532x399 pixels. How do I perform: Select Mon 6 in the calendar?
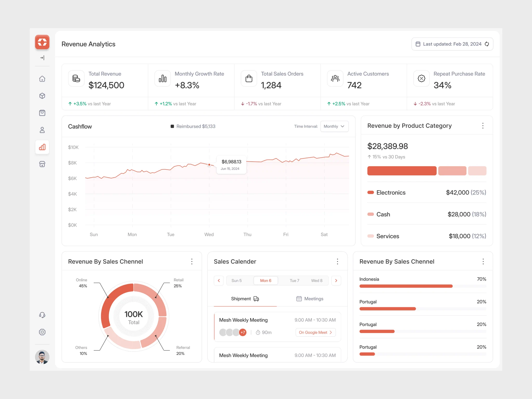coord(266,281)
